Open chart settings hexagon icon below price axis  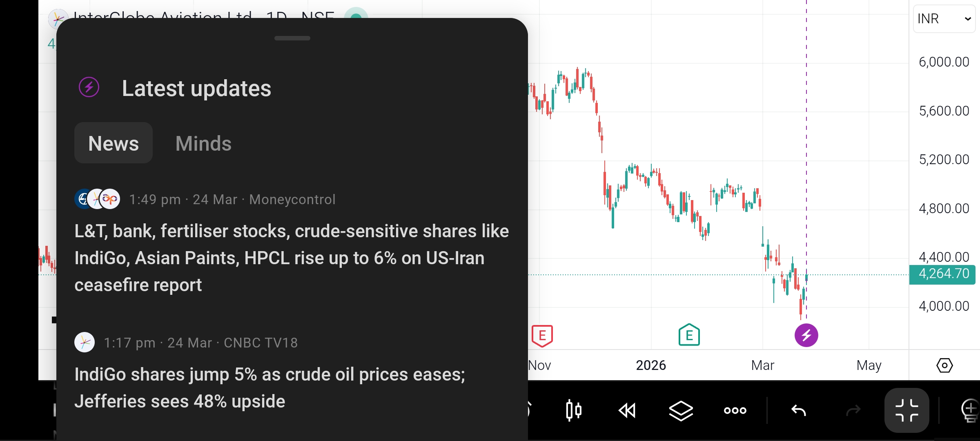point(944,365)
